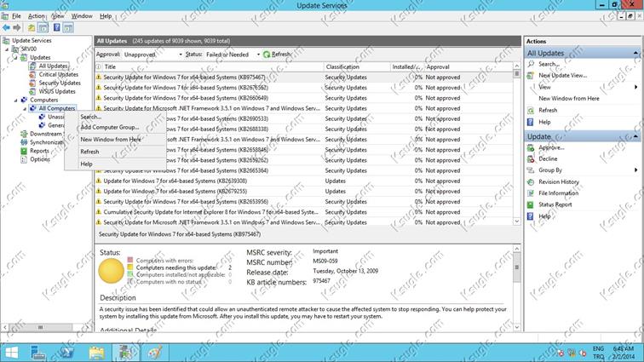
Task: Open File Explorer from the taskbar
Action: [96, 353]
